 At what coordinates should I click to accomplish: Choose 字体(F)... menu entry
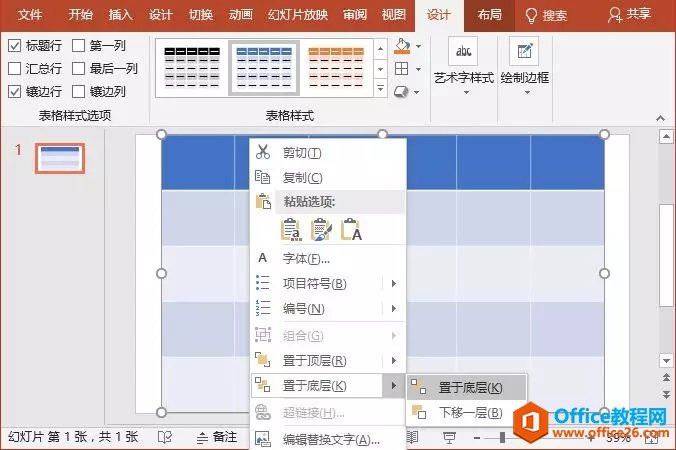(x=328, y=258)
